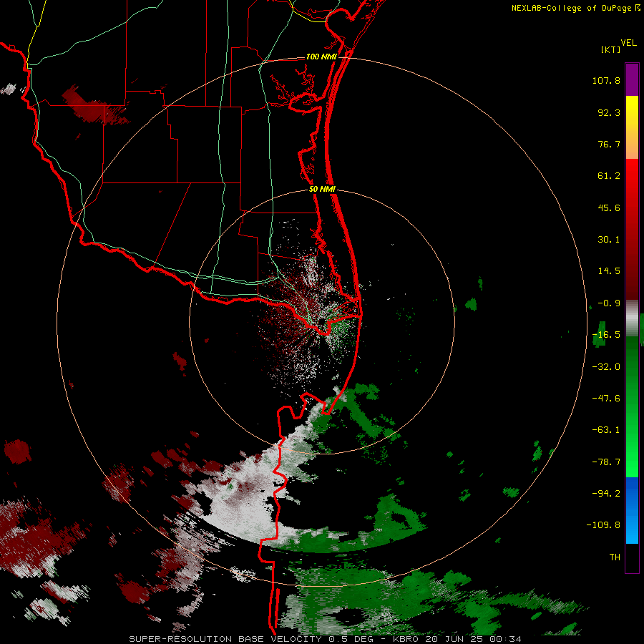Click the 14.5 velocity legend value
The height and width of the screenshot is (644, 644).
pyautogui.click(x=609, y=271)
